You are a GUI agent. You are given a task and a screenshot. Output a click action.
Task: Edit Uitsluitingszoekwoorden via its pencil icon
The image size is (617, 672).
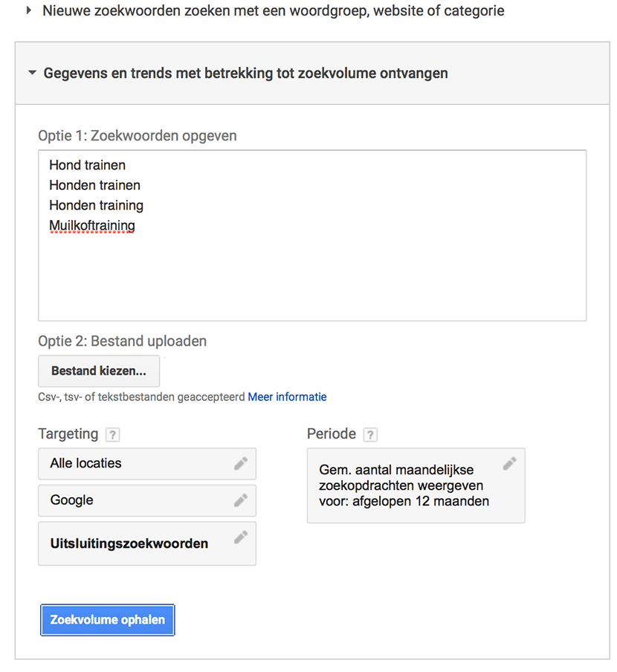tap(241, 537)
